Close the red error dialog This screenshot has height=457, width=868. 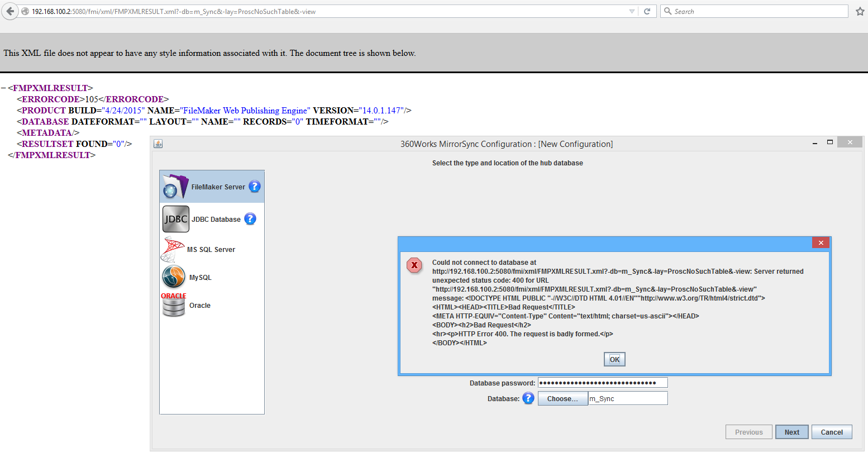821,242
